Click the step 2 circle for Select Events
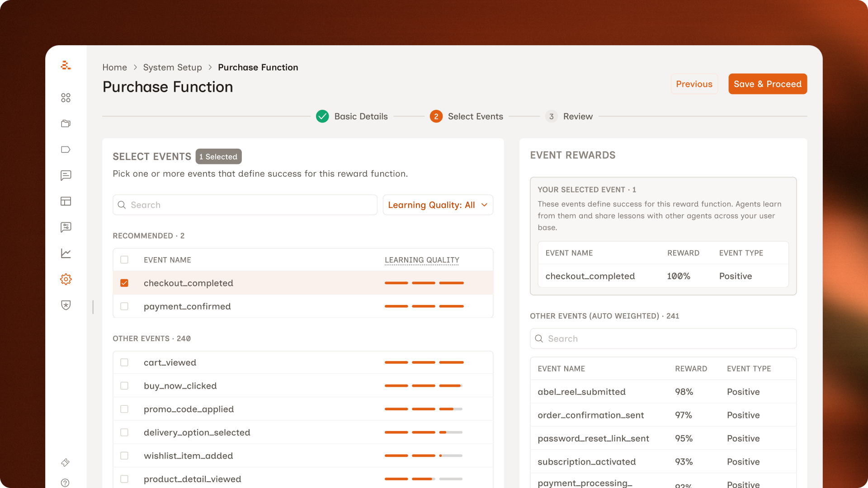Image resolution: width=868 pixels, height=488 pixels. click(436, 117)
